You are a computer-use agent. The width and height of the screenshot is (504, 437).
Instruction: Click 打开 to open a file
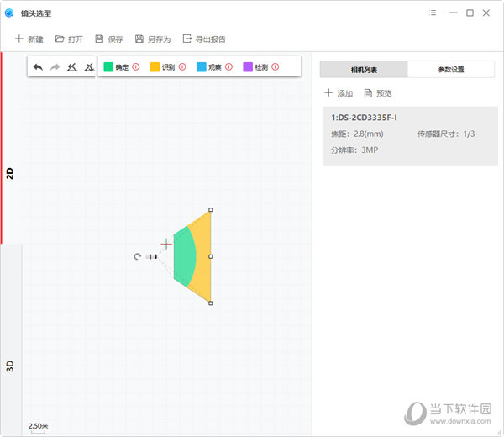[69, 39]
